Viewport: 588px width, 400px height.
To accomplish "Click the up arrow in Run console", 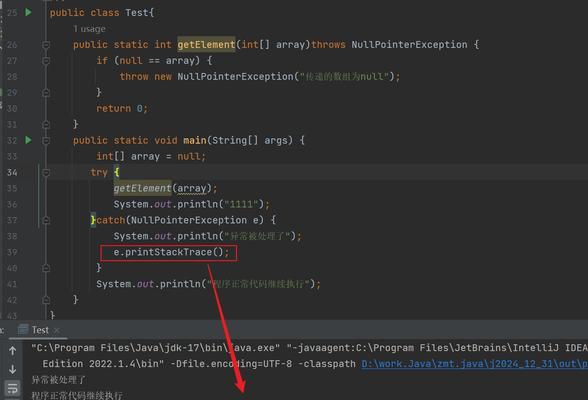I will click(12, 351).
